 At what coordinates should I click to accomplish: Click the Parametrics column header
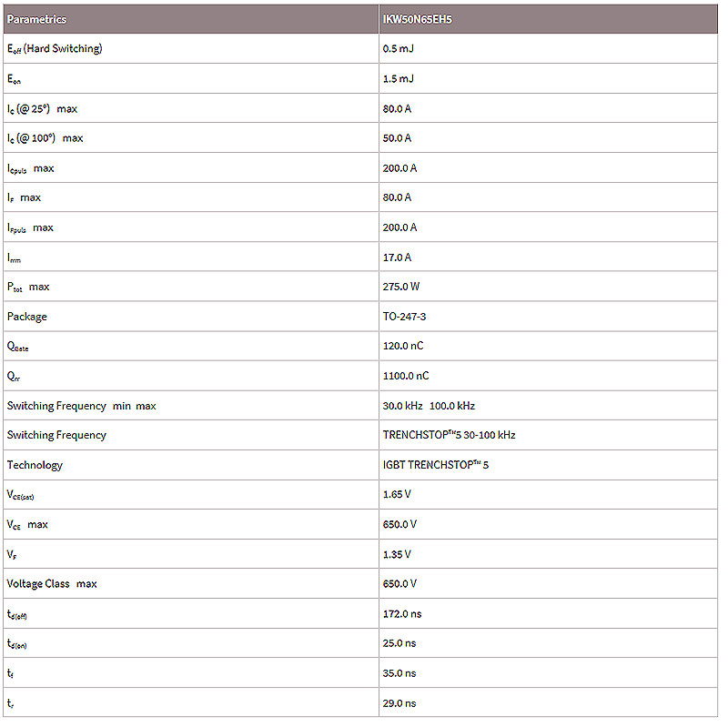click(36, 19)
